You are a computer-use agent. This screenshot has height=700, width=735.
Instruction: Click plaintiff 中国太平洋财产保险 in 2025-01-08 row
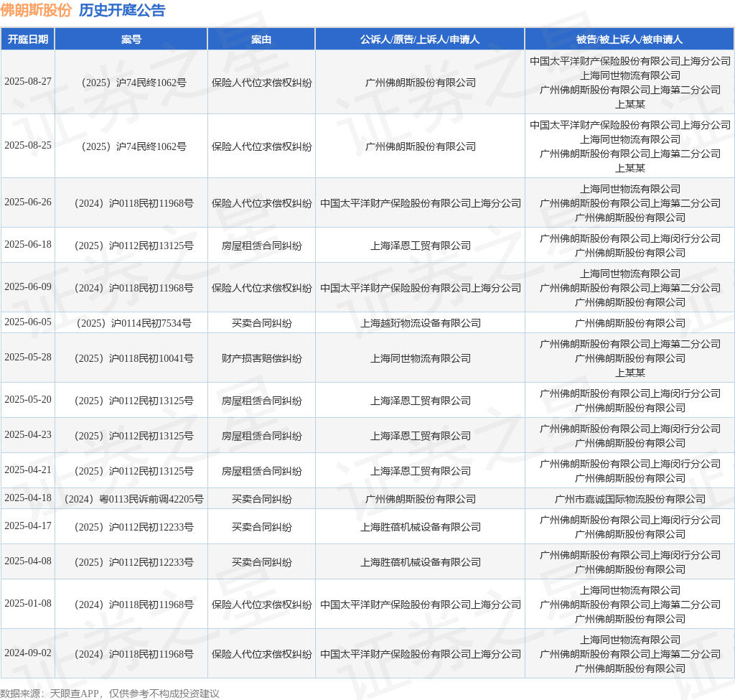coord(421,605)
